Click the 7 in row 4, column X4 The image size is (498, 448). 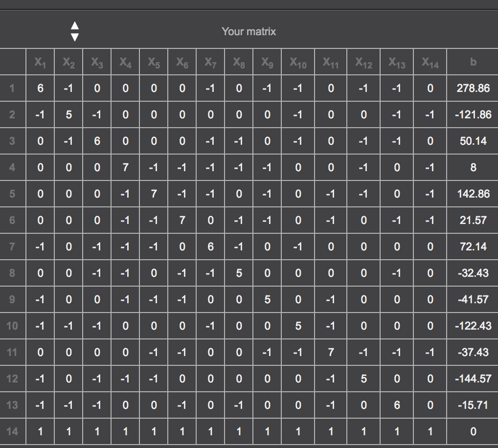tap(125, 168)
